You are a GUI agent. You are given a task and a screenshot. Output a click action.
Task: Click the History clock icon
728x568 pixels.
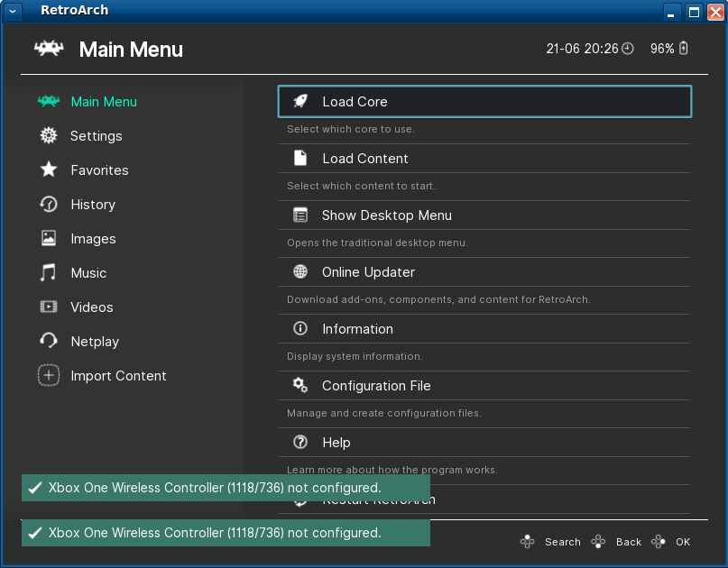pos(49,204)
